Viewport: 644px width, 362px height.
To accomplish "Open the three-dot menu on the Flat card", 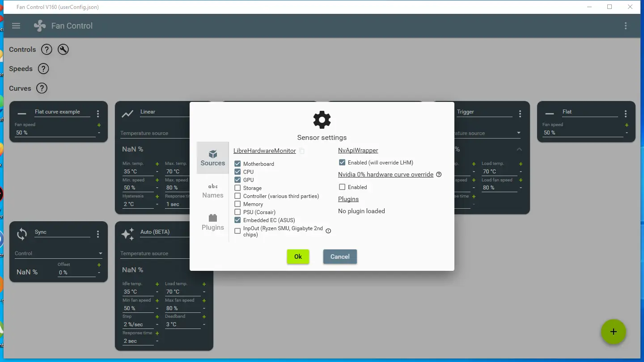I will pyautogui.click(x=626, y=114).
